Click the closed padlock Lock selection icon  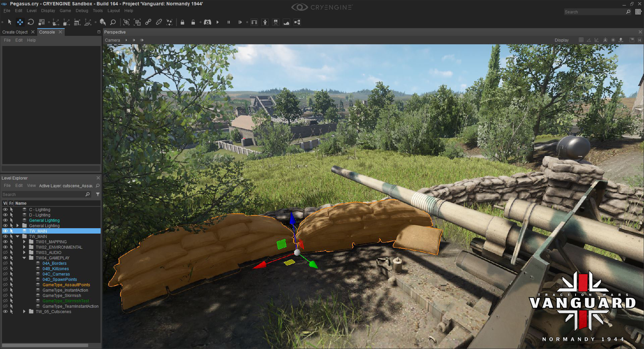[182, 22]
